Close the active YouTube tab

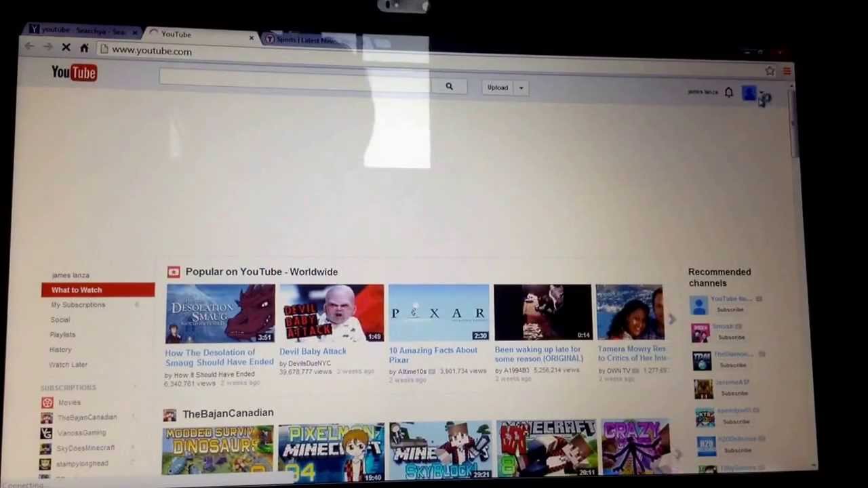coord(252,38)
